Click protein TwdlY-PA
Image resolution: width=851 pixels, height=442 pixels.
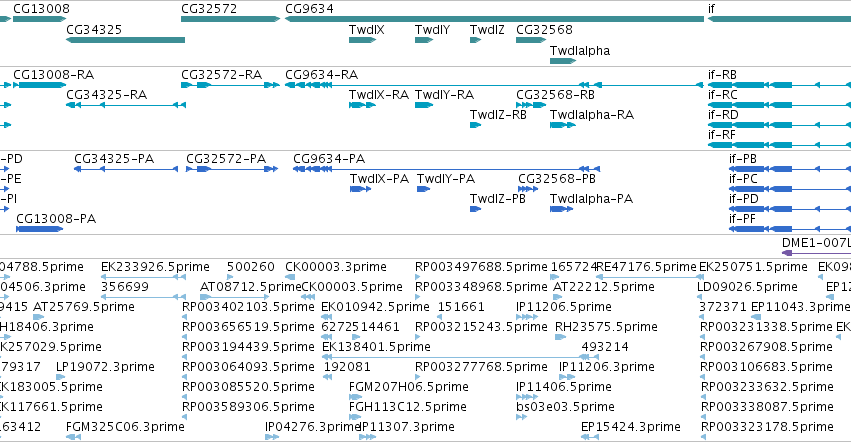click(446, 179)
